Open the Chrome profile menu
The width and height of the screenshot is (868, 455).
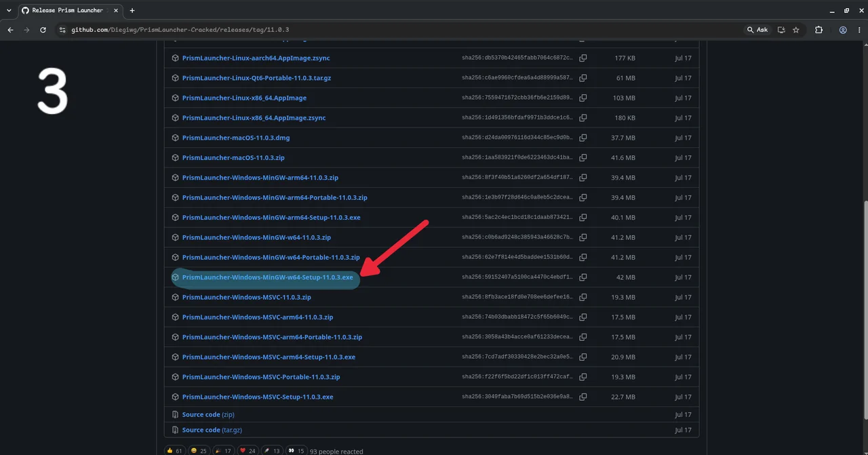[x=843, y=30]
